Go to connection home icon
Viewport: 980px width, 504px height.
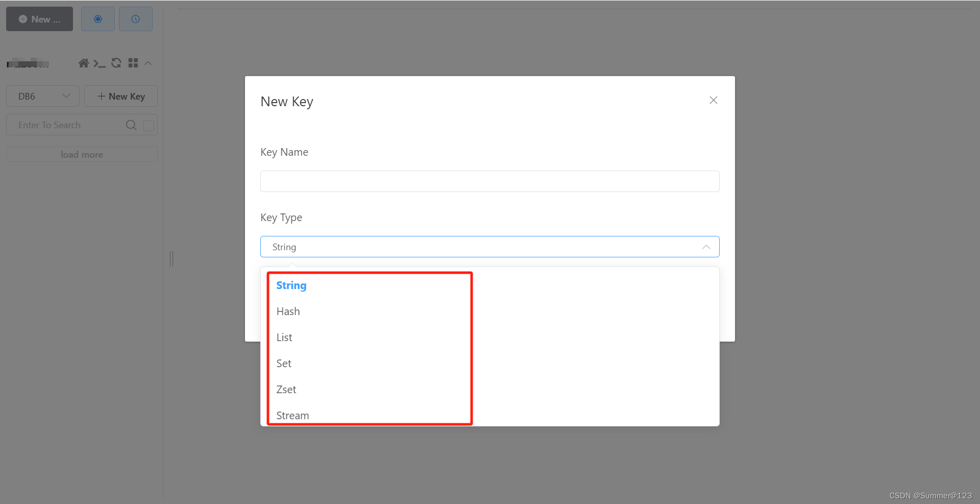tap(84, 63)
